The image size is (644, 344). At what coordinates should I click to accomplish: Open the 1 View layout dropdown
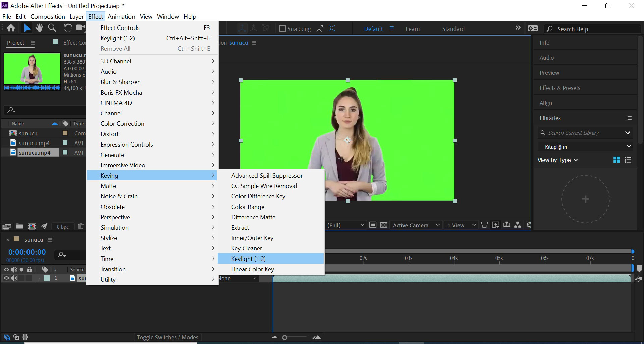click(x=462, y=225)
